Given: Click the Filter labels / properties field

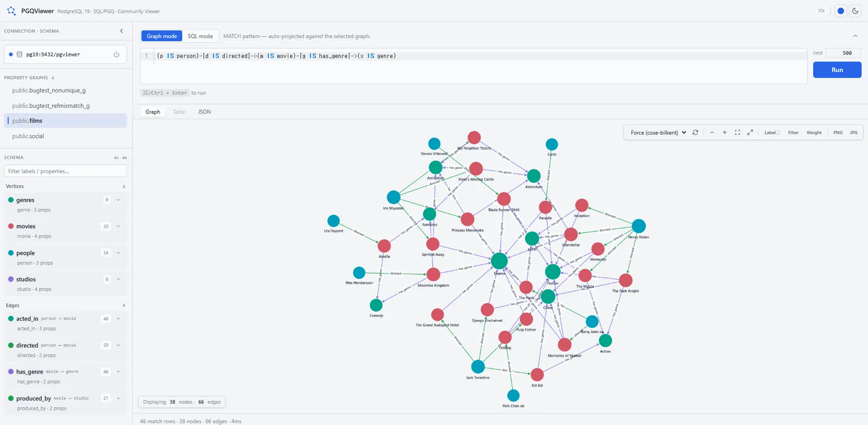Looking at the screenshot, I should [66, 171].
